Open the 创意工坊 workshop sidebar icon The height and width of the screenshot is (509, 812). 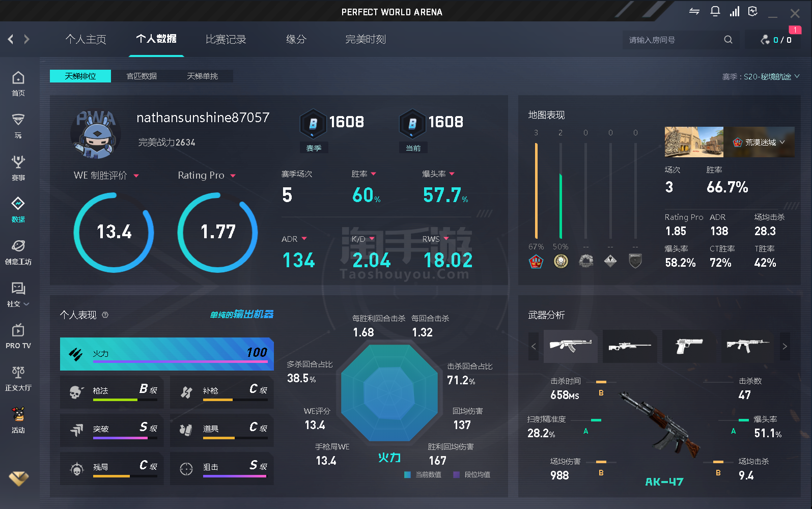pyautogui.click(x=18, y=252)
